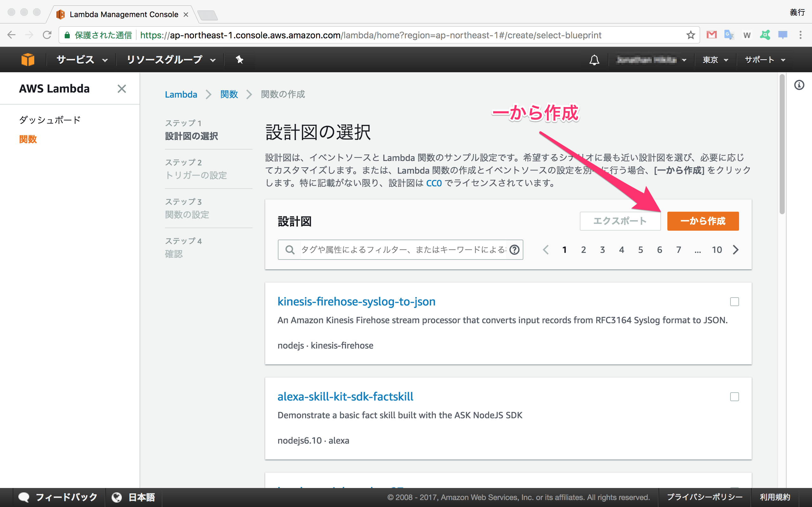812x507 pixels.
Task: Open the kinesis-firehose-syslog-to-json blueprint link
Action: [x=356, y=301]
